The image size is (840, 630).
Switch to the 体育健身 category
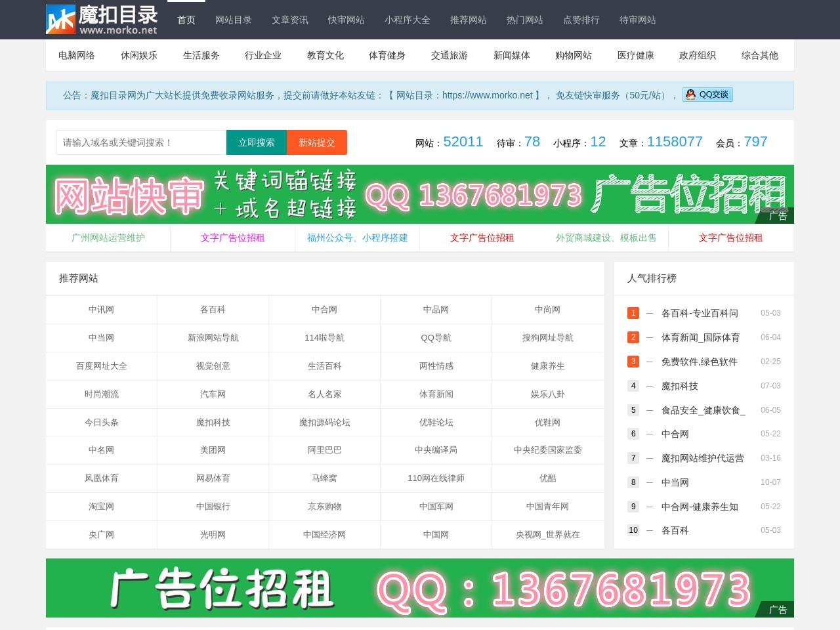(387, 55)
